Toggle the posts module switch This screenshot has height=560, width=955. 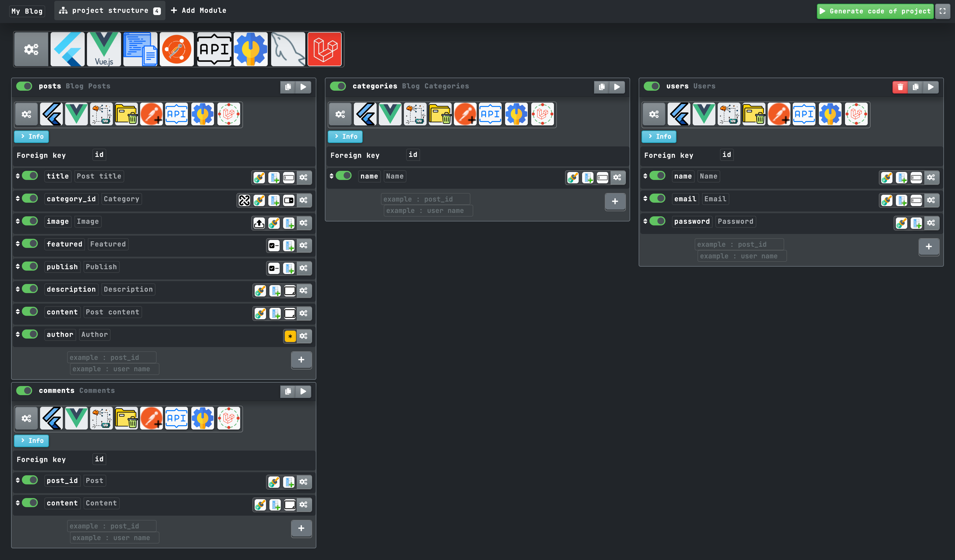tap(24, 86)
